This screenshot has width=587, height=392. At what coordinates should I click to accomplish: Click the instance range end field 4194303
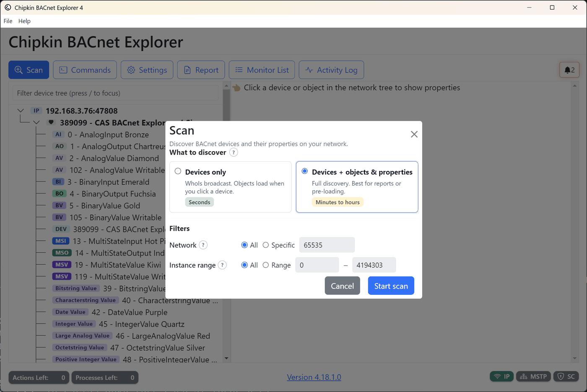coord(374,265)
